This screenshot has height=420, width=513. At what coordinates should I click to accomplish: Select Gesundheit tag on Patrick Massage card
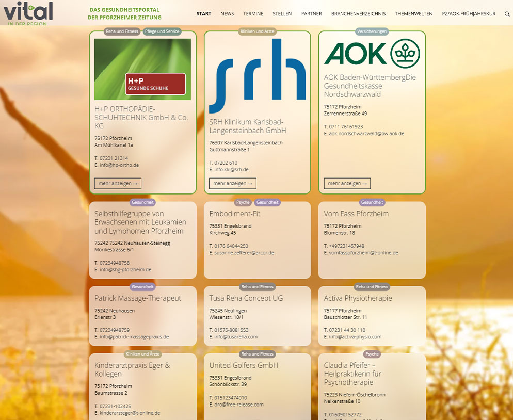142,286
